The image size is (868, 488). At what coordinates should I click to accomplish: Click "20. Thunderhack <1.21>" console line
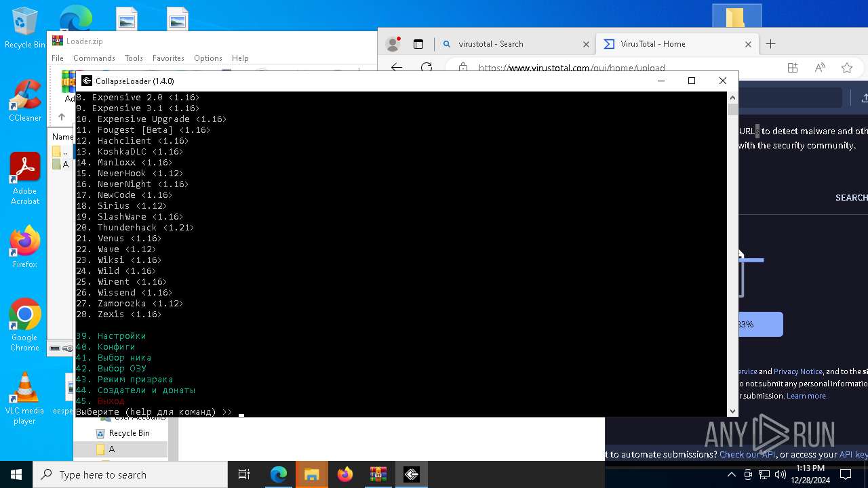point(135,228)
